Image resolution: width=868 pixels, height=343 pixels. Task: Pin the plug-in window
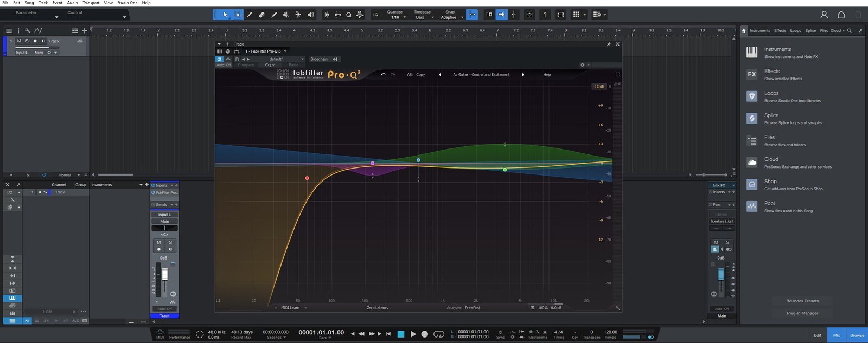[609, 44]
